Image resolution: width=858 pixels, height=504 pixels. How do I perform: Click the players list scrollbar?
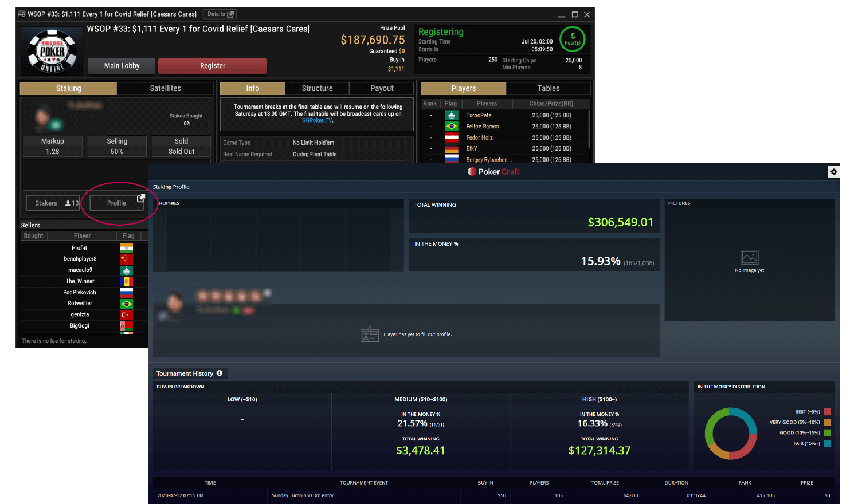[589, 130]
